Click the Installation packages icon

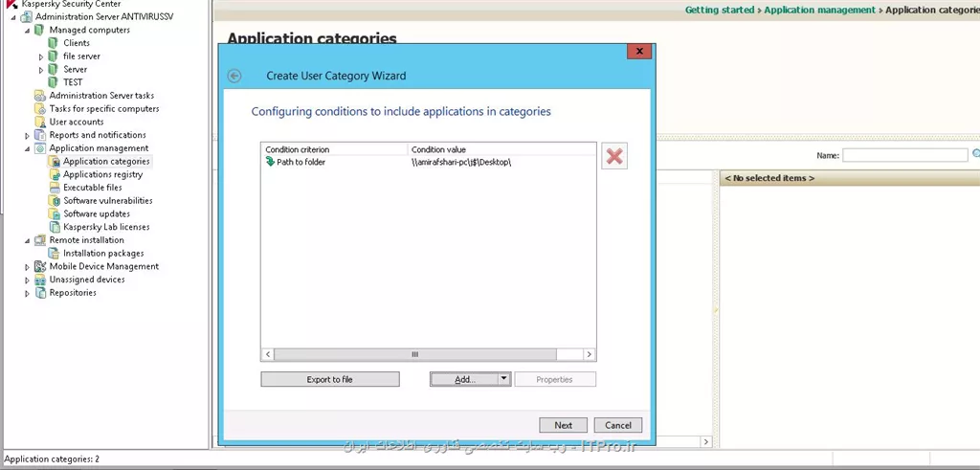[54, 253]
